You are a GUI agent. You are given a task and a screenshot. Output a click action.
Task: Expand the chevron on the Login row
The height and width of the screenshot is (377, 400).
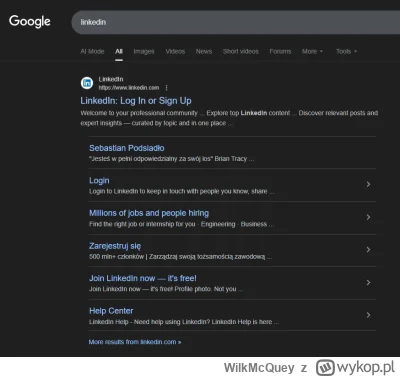pos(368,184)
